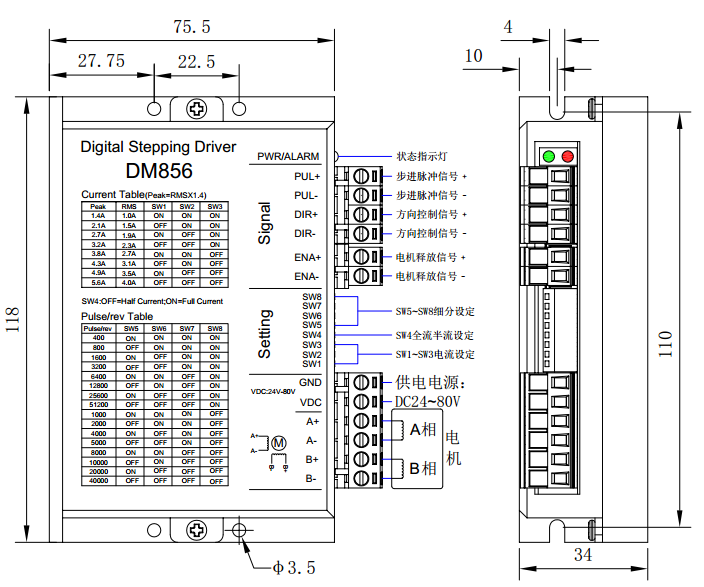This screenshot has width=704, height=587.
Task: Click the 75.5 width dimension
Action: 192,27
